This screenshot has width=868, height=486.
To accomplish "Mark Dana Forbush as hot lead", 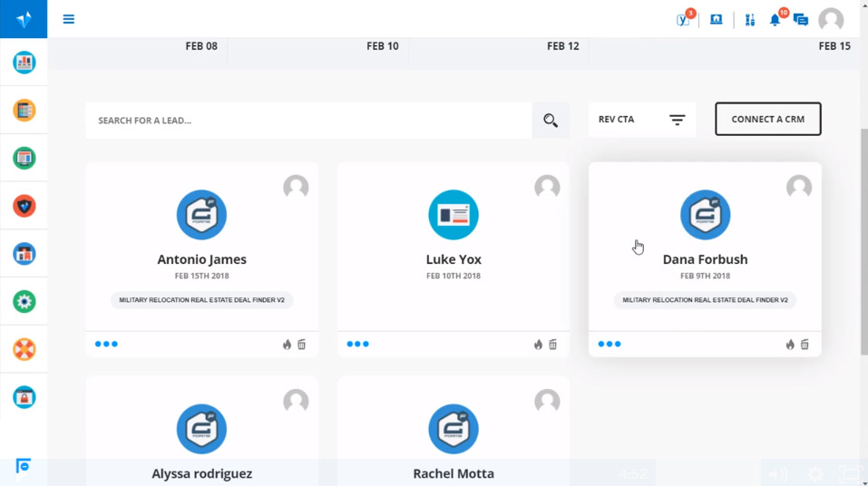I will pos(790,345).
